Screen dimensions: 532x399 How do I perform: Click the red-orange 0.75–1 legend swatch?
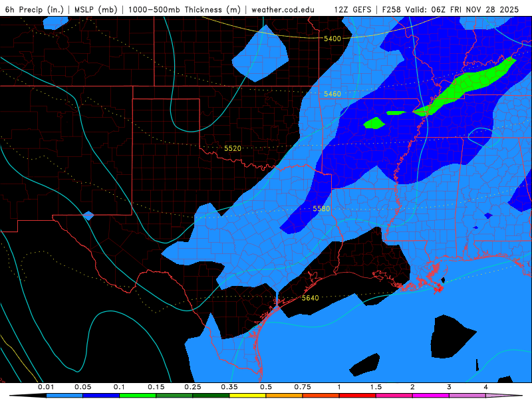tap(321, 396)
